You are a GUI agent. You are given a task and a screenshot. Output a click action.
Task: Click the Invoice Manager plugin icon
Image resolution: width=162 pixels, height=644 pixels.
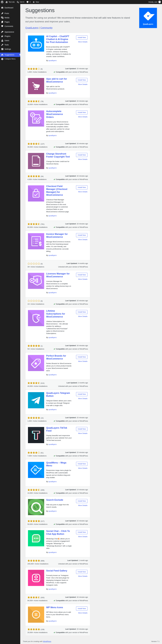pyautogui.click(x=36, y=241)
